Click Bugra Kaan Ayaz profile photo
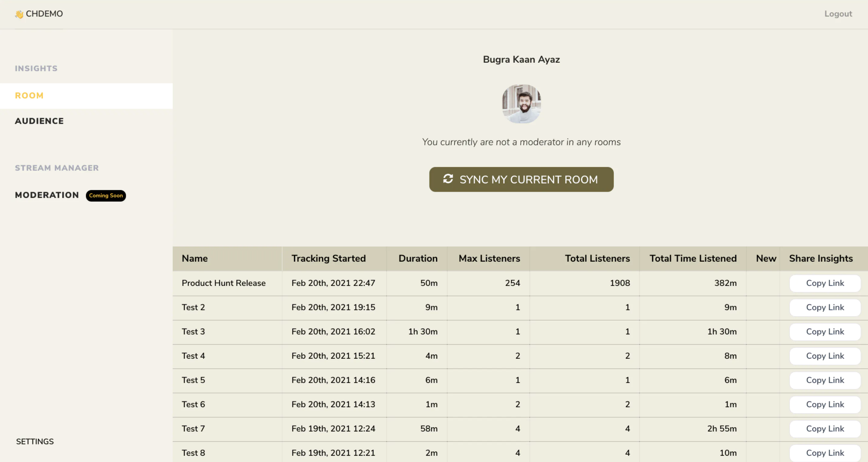Viewport: 868px width, 462px height. click(521, 104)
